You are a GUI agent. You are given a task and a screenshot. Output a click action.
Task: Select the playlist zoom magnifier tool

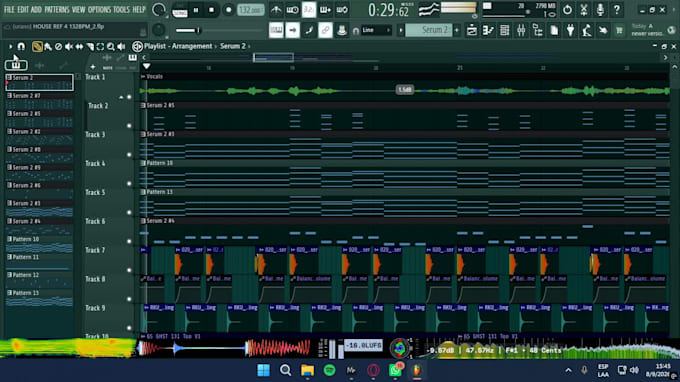[111, 46]
